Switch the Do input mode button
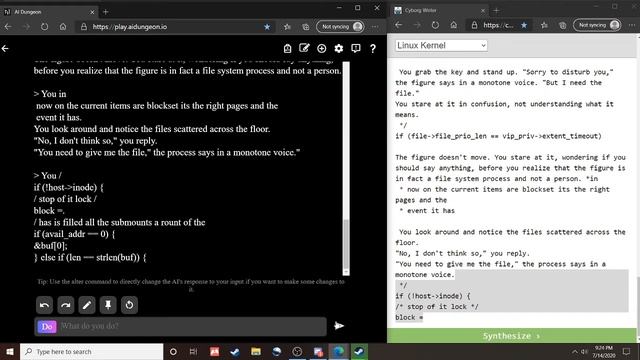640x360 pixels. [47, 327]
